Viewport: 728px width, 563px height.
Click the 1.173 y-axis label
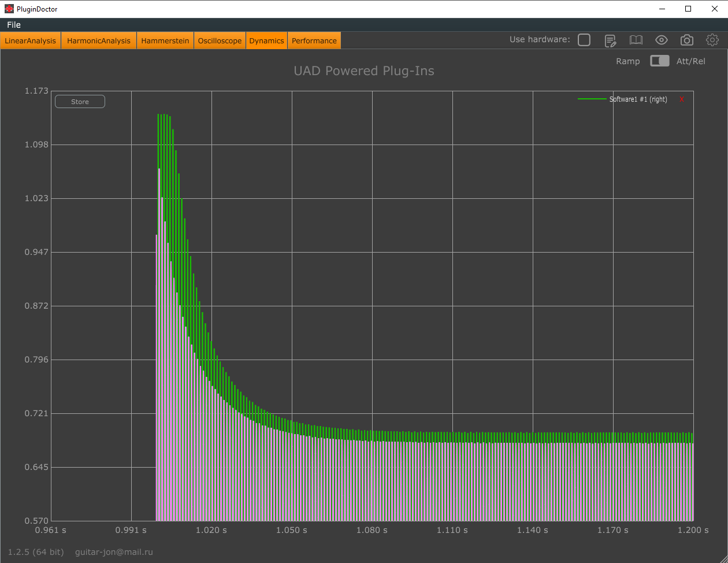[36, 91]
